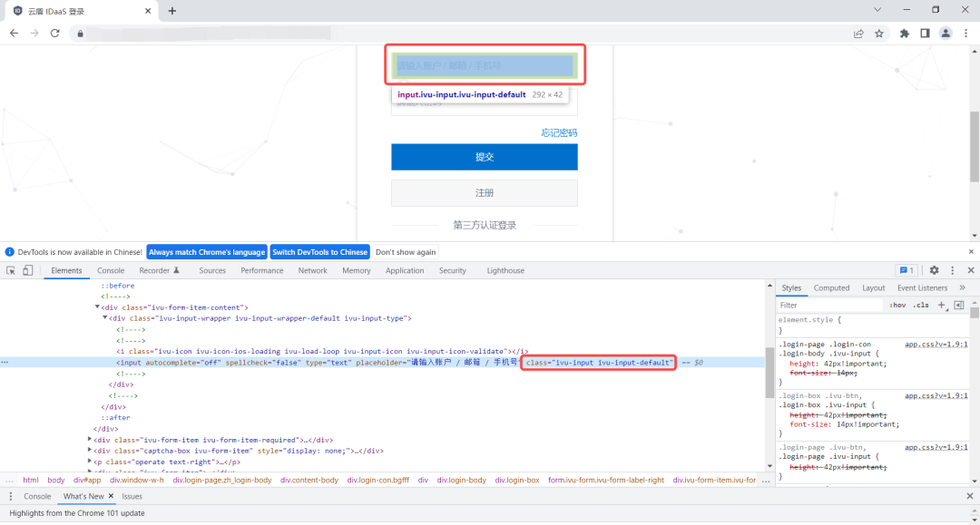Collapse the ivu-form-item-content div node
This screenshot has height=525, width=980.
click(x=97, y=307)
